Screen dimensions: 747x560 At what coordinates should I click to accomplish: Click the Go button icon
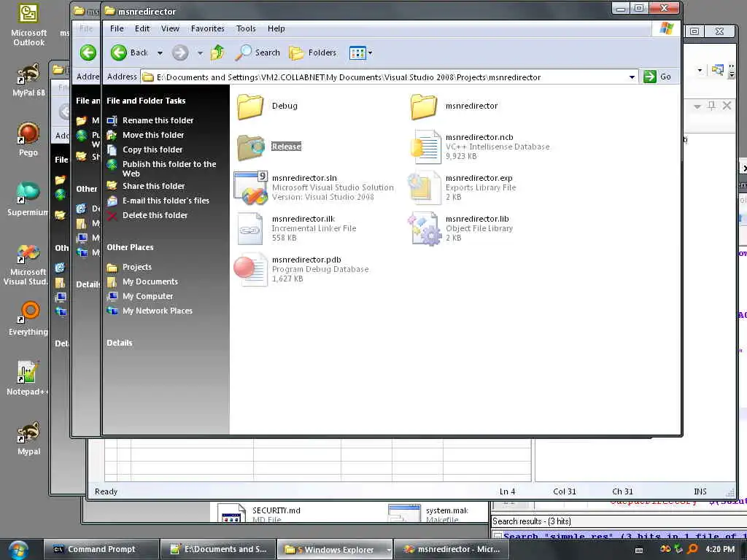coord(650,77)
